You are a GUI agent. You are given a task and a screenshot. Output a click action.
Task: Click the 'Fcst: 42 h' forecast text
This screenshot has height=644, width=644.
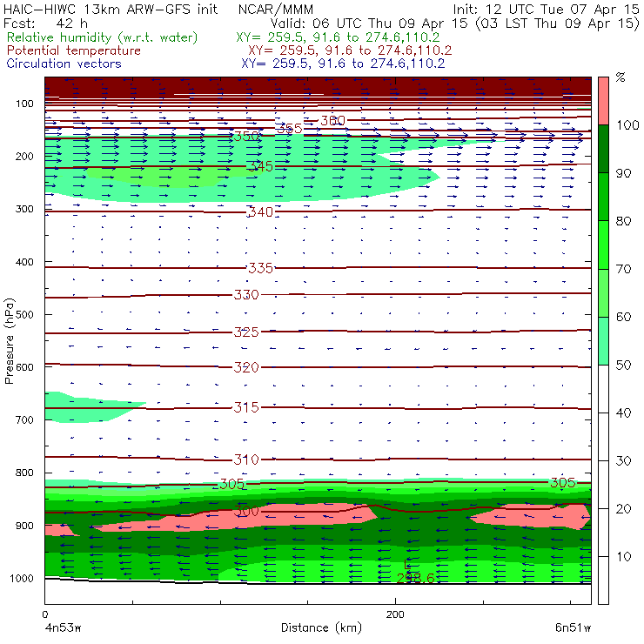click(45, 23)
